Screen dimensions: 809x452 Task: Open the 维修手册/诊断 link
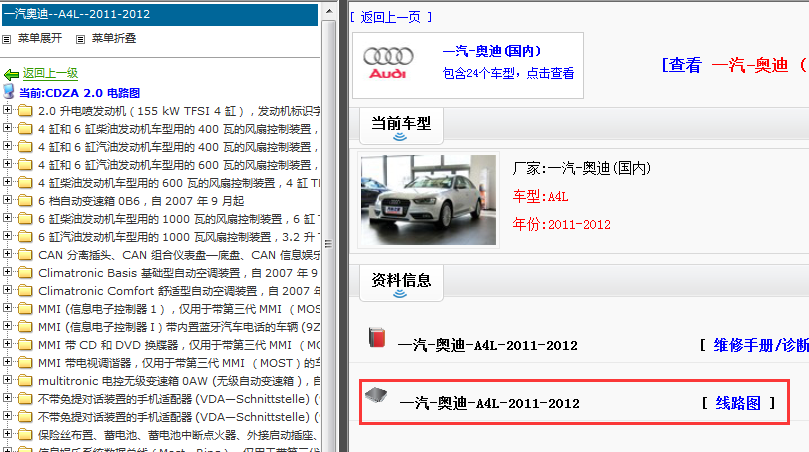pyautogui.click(x=761, y=345)
